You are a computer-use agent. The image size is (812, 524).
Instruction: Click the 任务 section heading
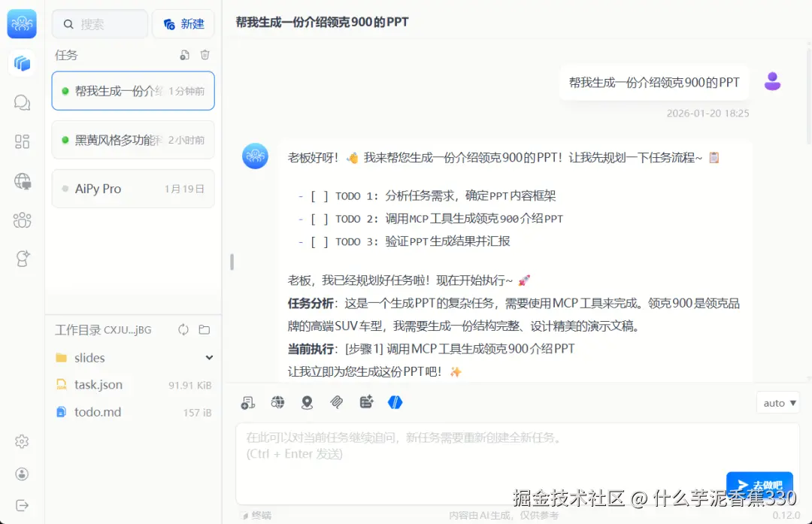(x=66, y=55)
